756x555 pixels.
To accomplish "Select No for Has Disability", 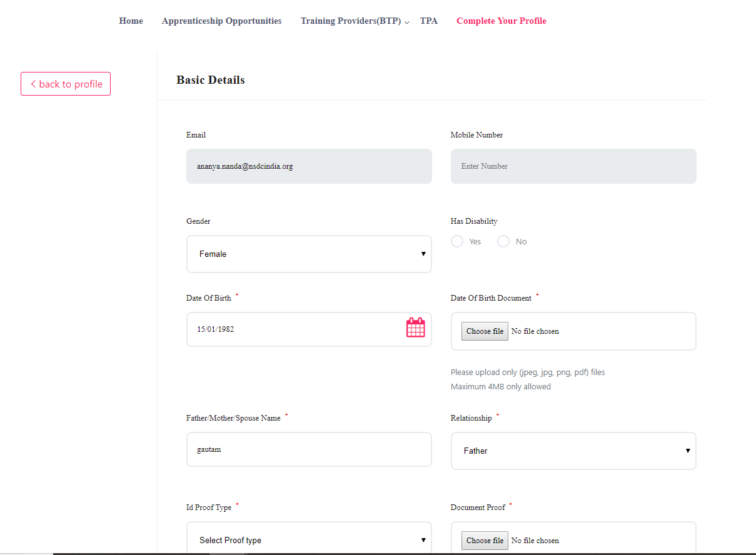I will pyautogui.click(x=503, y=241).
